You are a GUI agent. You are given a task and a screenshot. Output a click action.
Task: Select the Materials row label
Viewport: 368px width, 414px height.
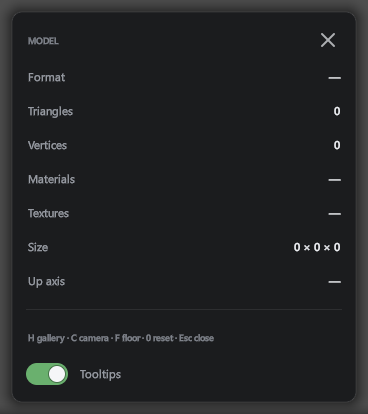click(51, 179)
